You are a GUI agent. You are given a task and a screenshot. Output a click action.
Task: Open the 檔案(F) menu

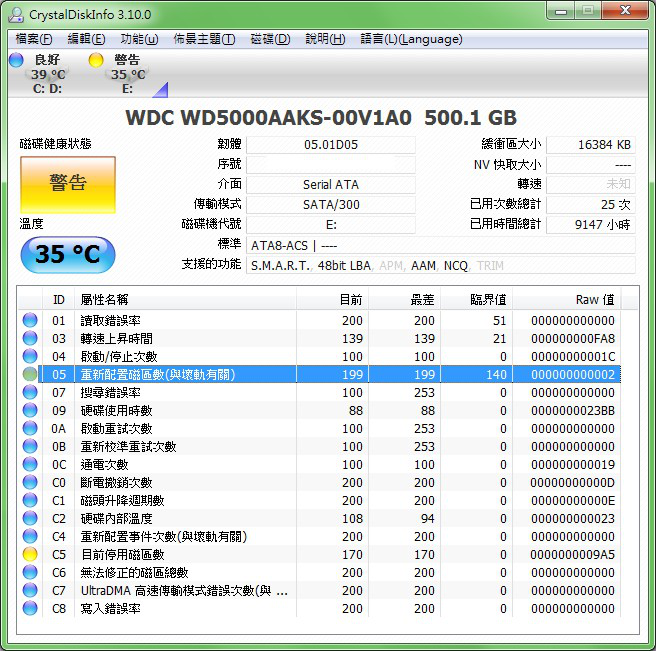point(34,39)
